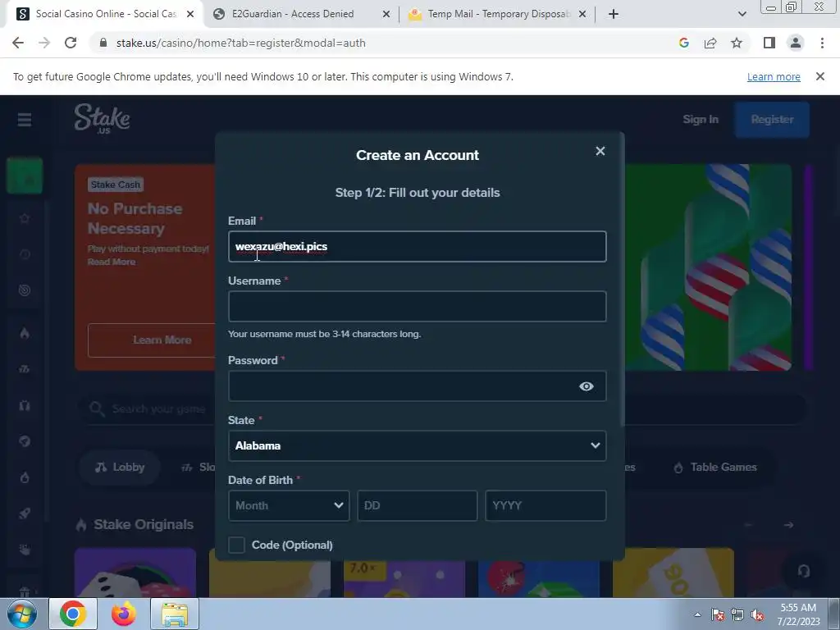This screenshot has height=630, width=840.
Task: Bookmark this page with the star
Action: point(737,43)
